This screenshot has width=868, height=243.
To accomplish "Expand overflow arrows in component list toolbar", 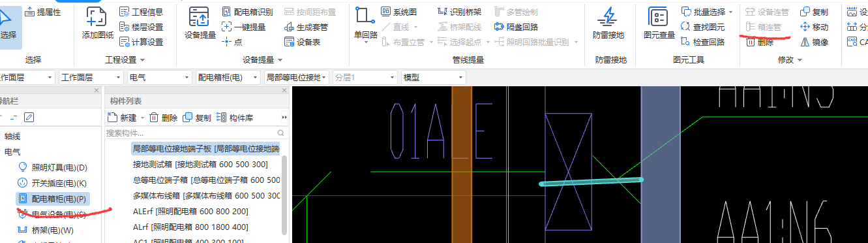I will click(284, 118).
